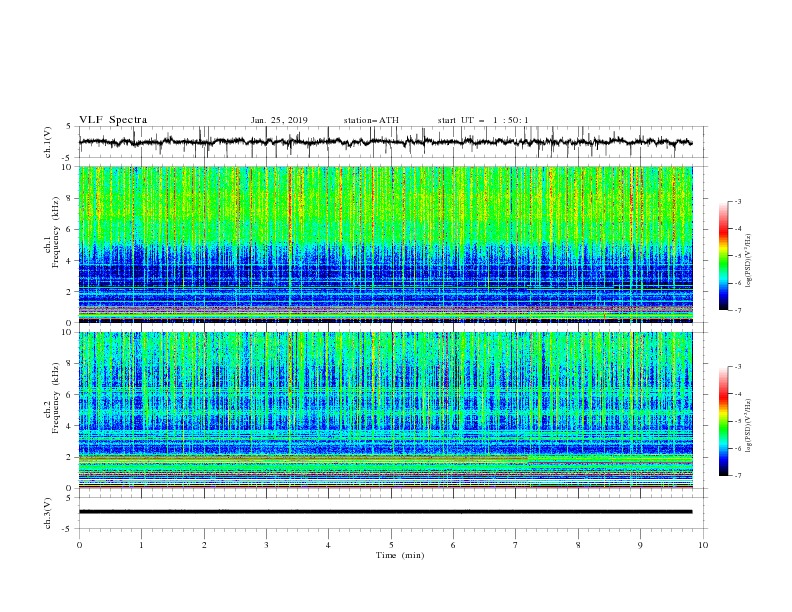The image size is (792, 612).
Task: Click the ch.3 flat voltage trace
Action: click(x=385, y=512)
